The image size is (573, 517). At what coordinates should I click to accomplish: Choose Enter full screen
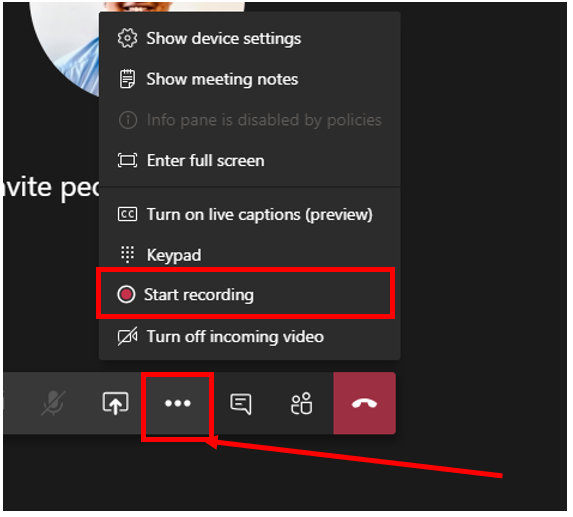[205, 160]
